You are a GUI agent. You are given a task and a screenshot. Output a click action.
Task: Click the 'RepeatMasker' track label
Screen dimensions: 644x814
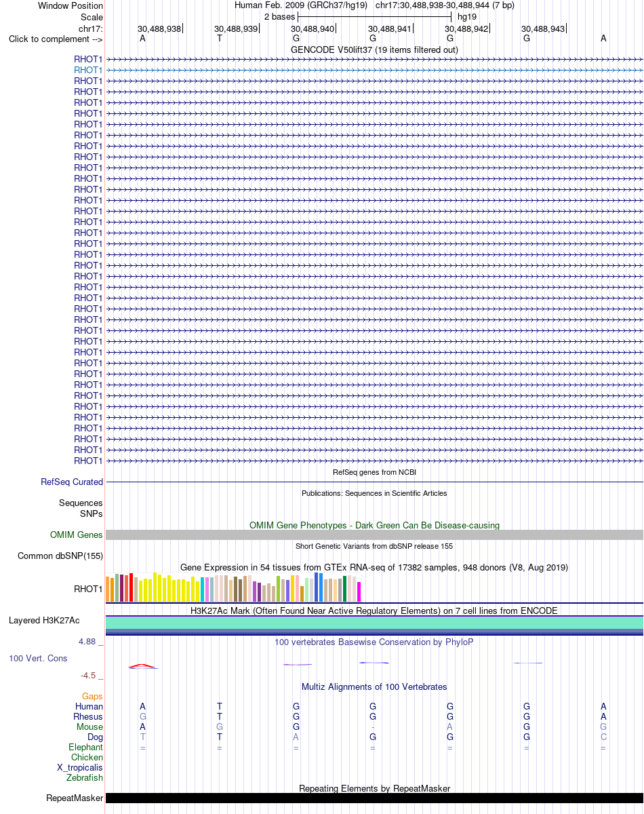(x=75, y=798)
